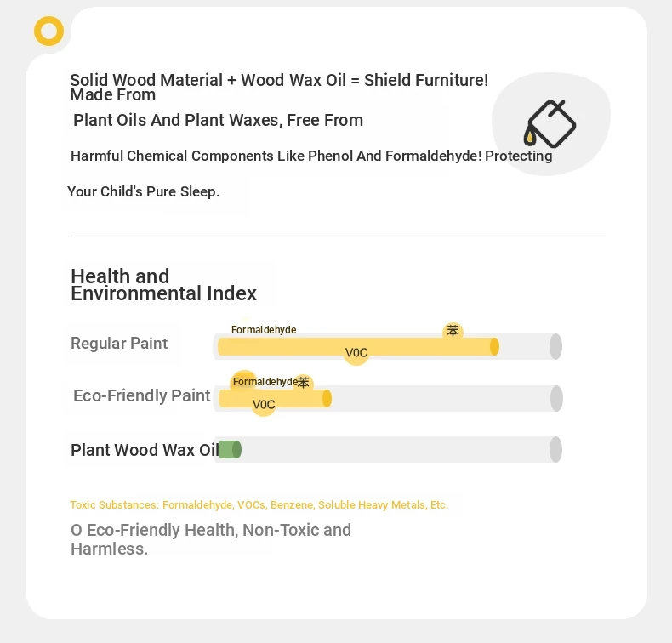
Task: Click the 苯 badge on Eco-Friendly Paint bar
Action: point(304,382)
